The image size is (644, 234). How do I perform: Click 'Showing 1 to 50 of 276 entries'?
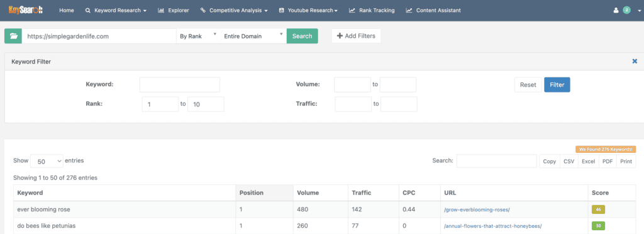pos(55,178)
